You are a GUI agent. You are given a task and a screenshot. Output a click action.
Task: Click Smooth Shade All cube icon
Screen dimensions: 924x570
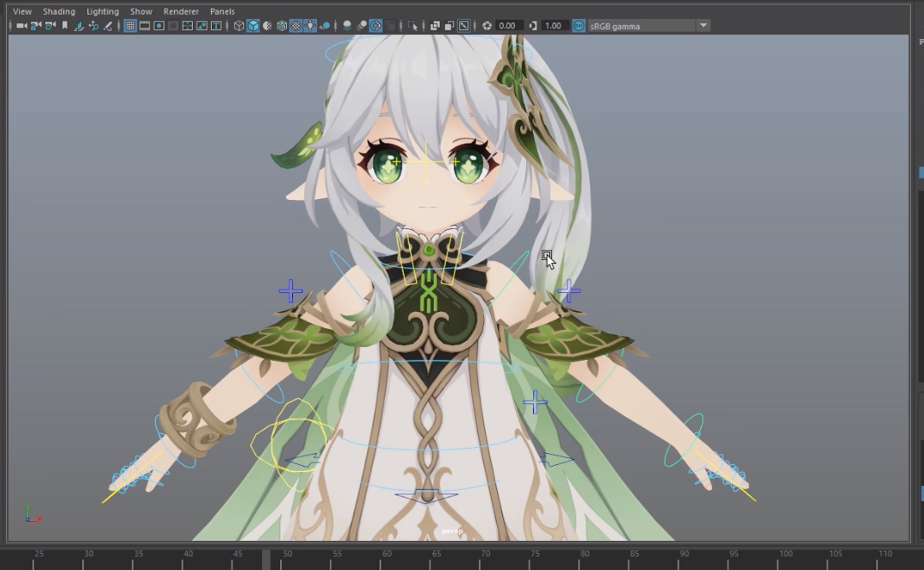(253, 26)
